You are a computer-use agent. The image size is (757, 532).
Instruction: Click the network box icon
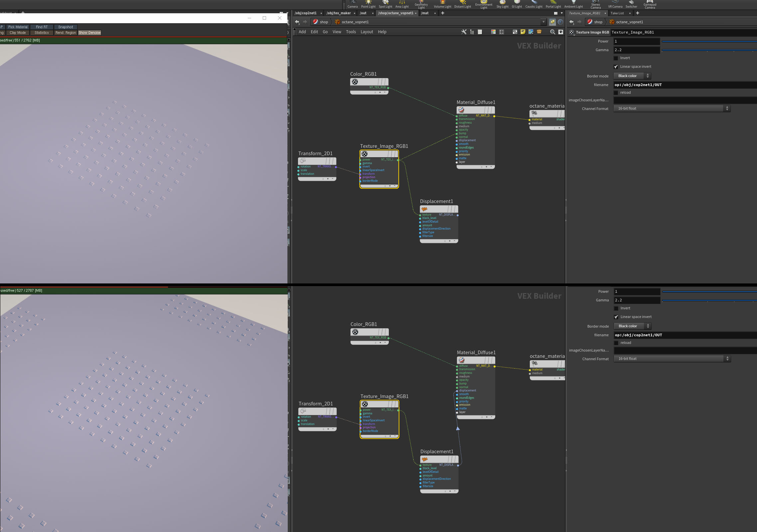tap(515, 32)
